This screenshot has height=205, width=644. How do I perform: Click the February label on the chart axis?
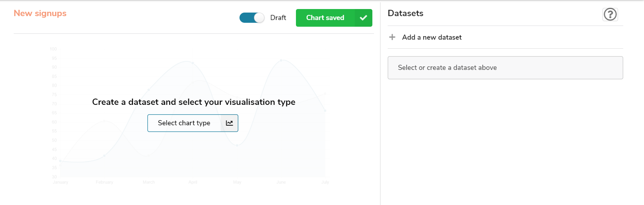pyautogui.click(x=104, y=182)
